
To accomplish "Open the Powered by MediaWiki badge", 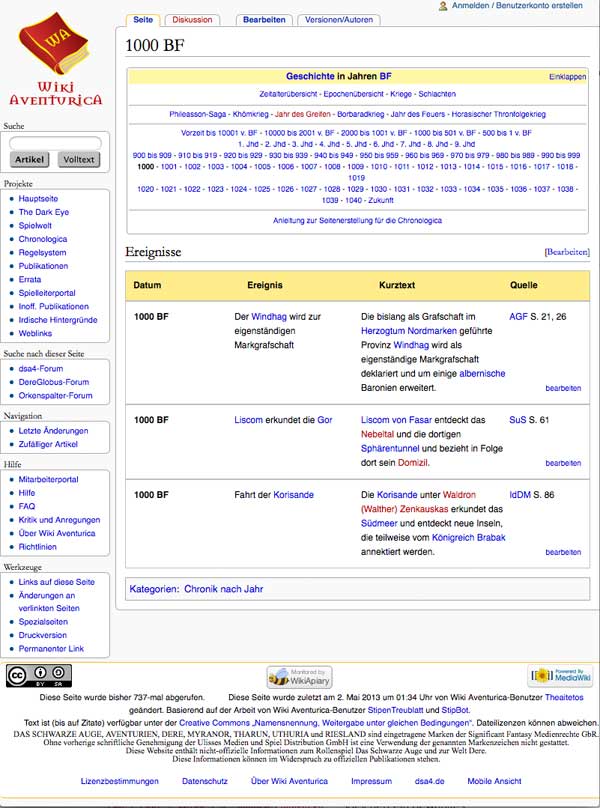I will [561, 675].
